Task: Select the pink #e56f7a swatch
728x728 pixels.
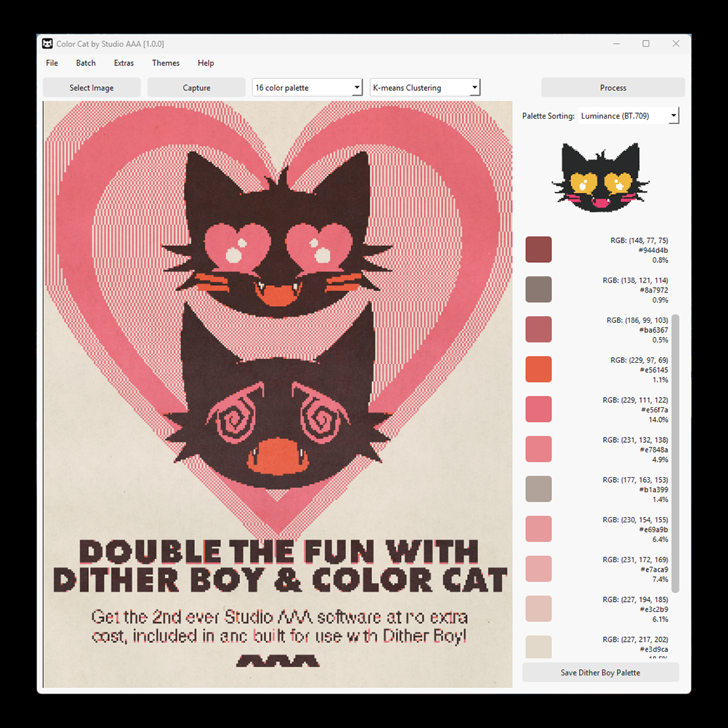Action: click(x=538, y=408)
